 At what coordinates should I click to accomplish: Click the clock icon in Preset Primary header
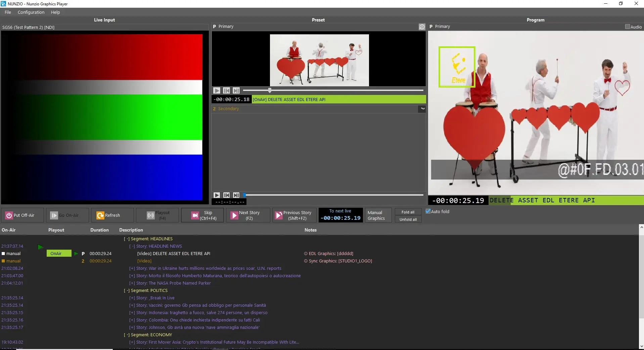point(422,27)
